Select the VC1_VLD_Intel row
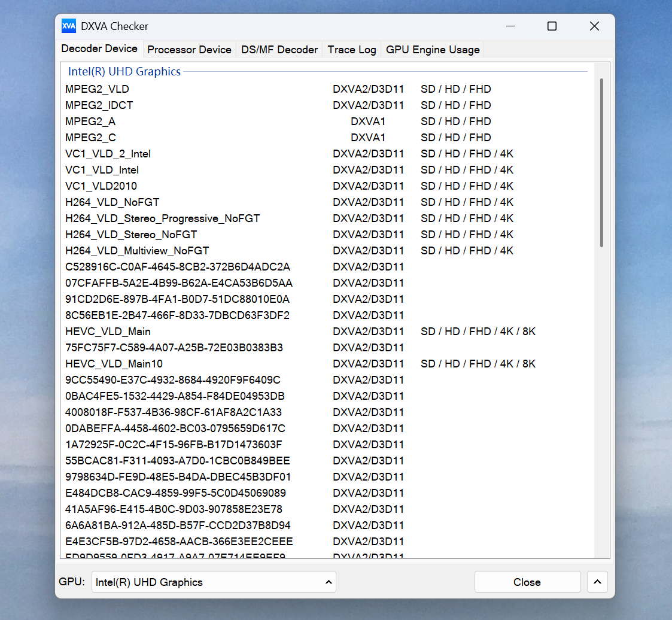This screenshot has width=672, height=620. 327,170
